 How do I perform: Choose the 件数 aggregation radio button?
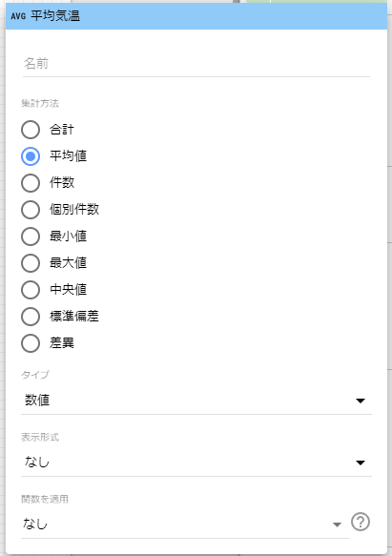point(31,183)
